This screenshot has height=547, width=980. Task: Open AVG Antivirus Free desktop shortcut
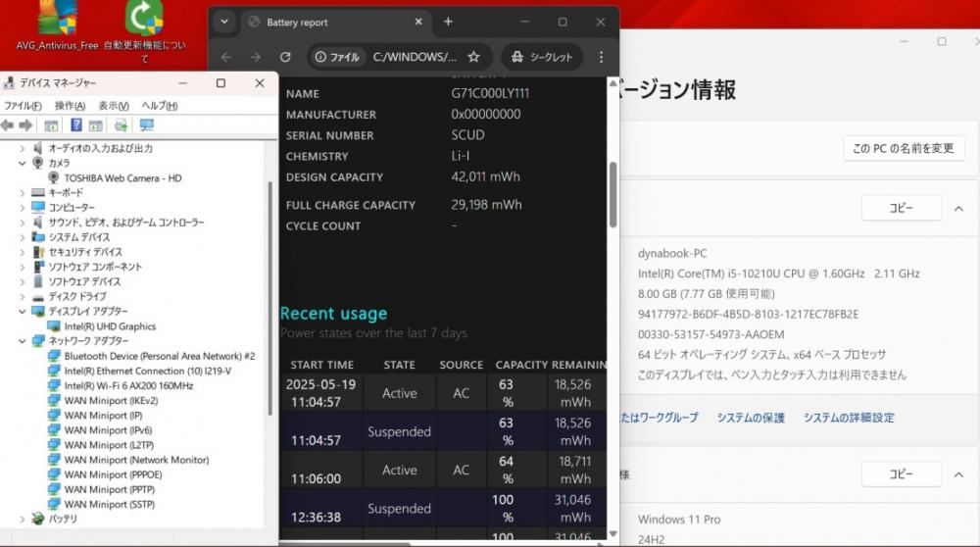point(57,26)
